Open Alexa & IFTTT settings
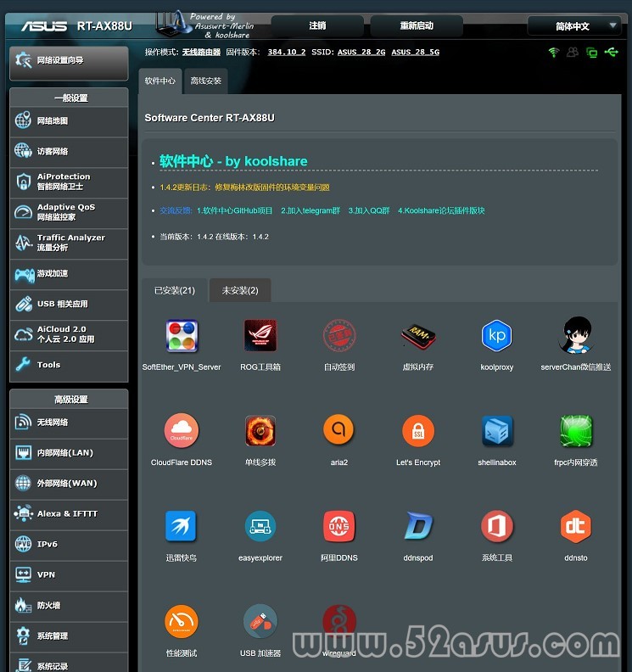Viewport: 632px width, 672px height. point(69,514)
